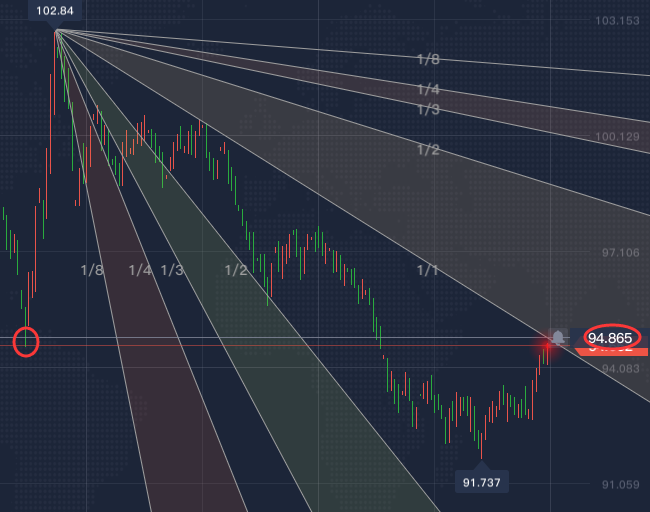Click 100.129 on the price axis
650x512 pixels.
[617, 137]
